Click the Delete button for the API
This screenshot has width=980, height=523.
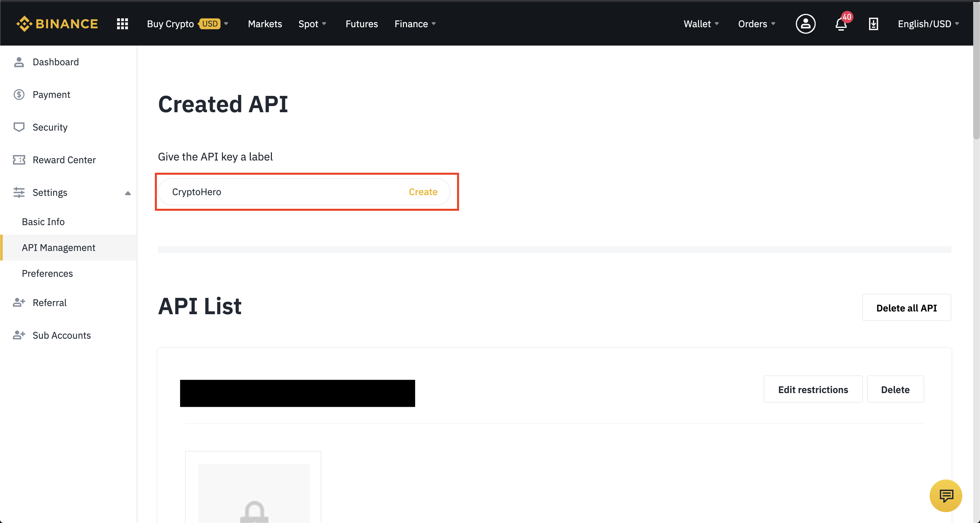coord(895,389)
